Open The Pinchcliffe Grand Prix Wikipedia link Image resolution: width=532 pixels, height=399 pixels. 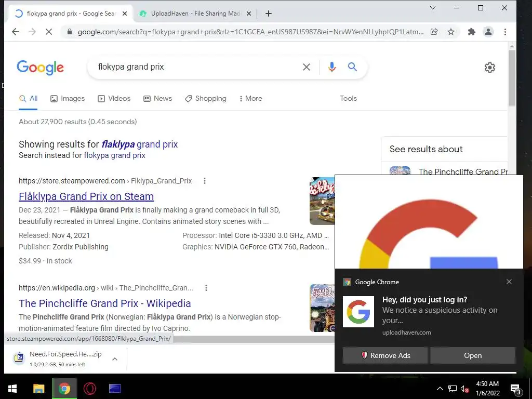click(x=105, y=303)
